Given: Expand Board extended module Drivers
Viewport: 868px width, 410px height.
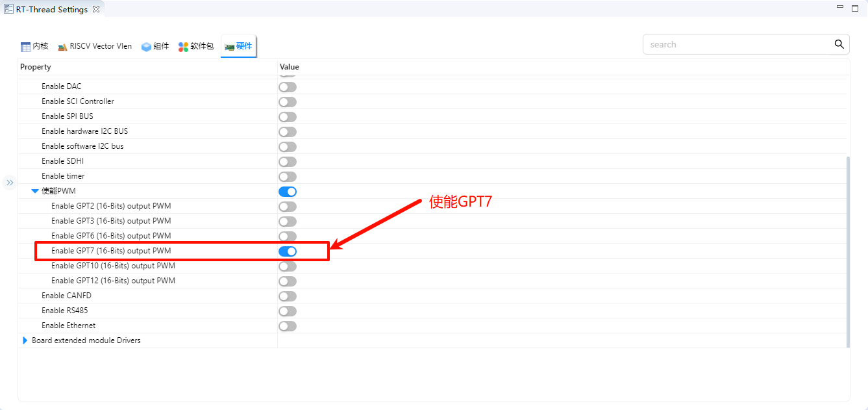Looking at the screenshot, I should point(25,340).
